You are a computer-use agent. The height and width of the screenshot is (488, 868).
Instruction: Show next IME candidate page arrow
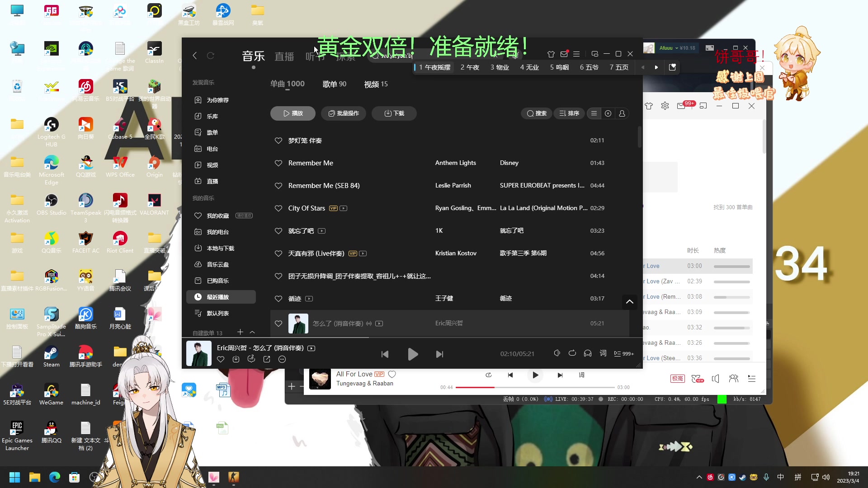point(656,67)
